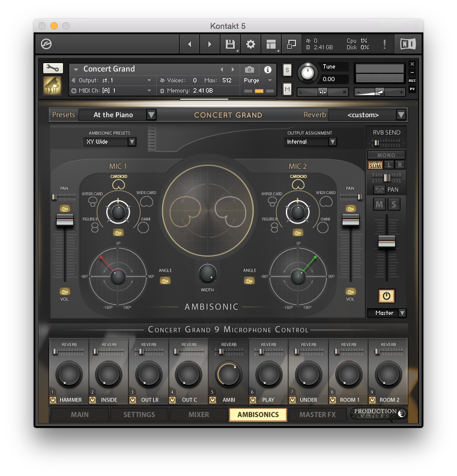Screen dimensions: 457x476
Task: Select the Cardioid pattern icon for Mic 2
Action: click(x=298, y=185)
